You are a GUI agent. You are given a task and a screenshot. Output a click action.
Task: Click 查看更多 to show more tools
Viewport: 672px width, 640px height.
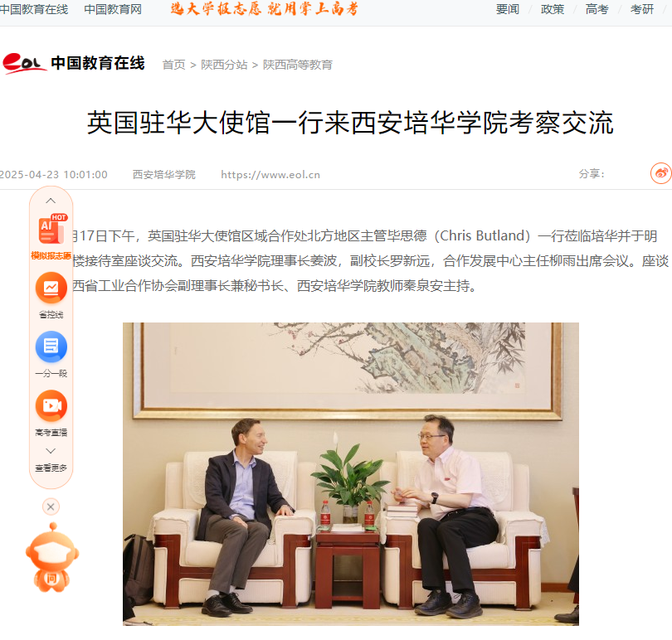tap(51, 468)
